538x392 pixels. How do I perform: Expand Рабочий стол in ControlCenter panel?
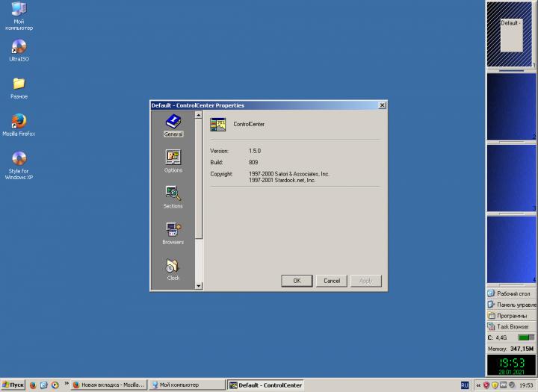pyautogui.click(x=512, y=293)
